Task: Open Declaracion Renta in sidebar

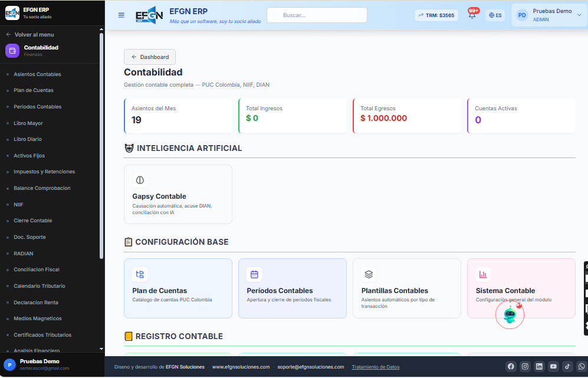Action: (36, 303)
